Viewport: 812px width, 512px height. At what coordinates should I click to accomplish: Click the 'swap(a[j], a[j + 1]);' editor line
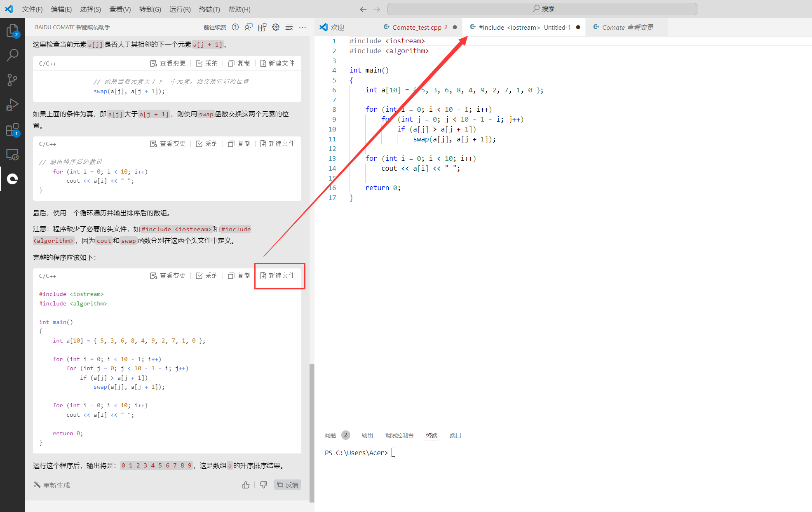[455, 139]
